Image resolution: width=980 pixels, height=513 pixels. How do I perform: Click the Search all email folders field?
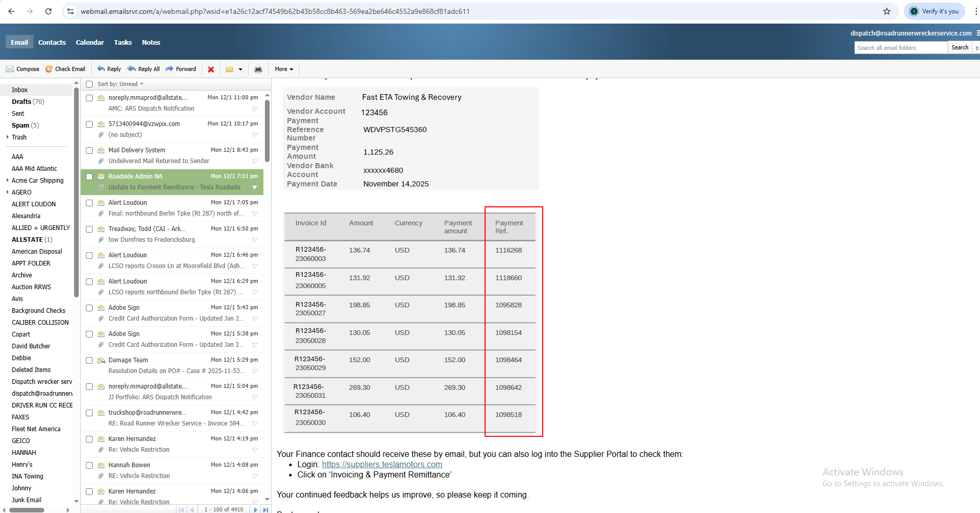[900, 48]
